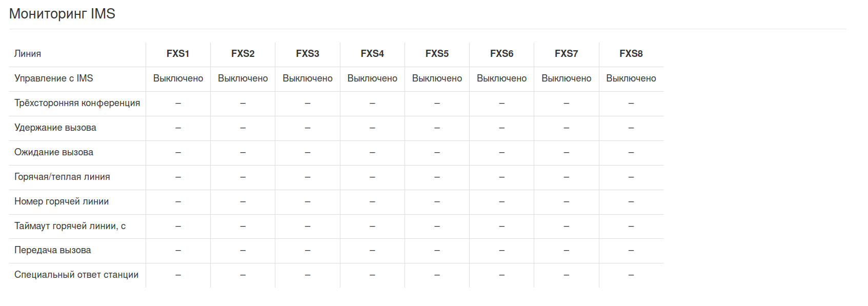
Task: Click FXS1 Выключено status under Управление с IMS
Action: click(x=178, y=78)
